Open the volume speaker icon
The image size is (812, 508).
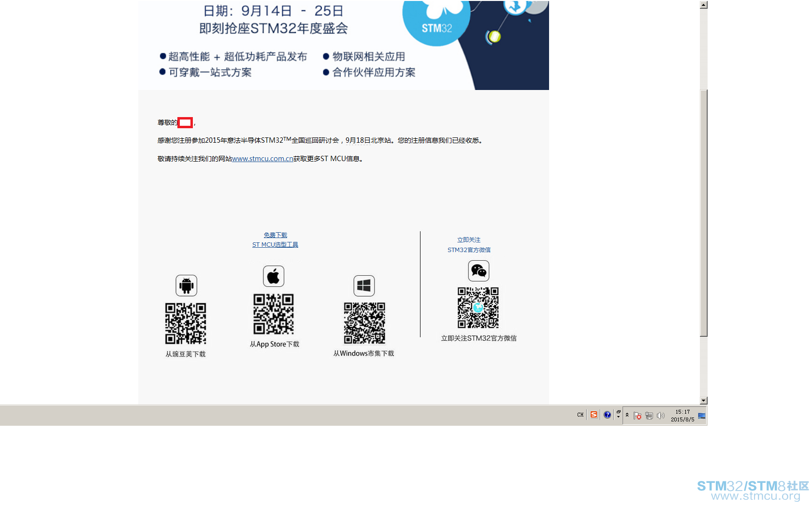(661, 416)
